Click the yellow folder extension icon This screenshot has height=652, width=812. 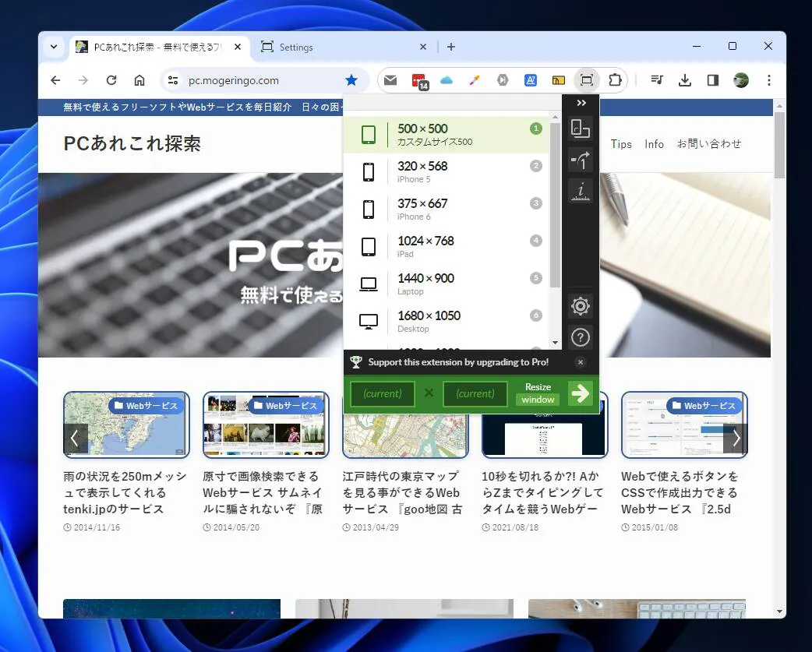click(x=558, y=80)
